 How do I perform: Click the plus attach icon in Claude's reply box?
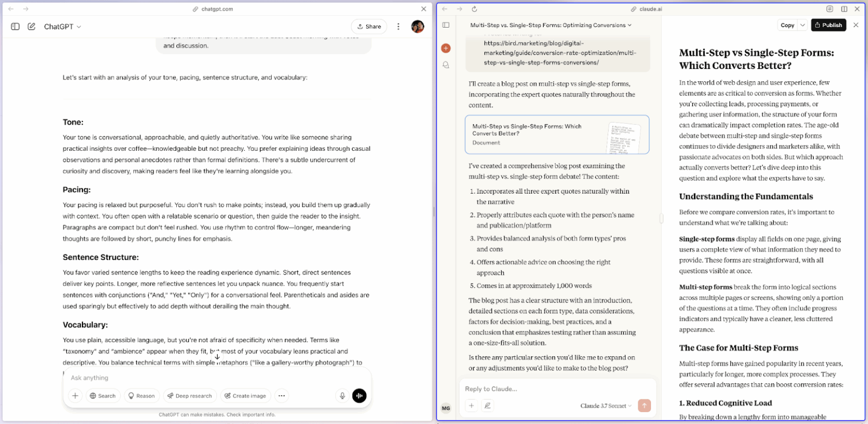pyautogui.click(x=471, y=405)
